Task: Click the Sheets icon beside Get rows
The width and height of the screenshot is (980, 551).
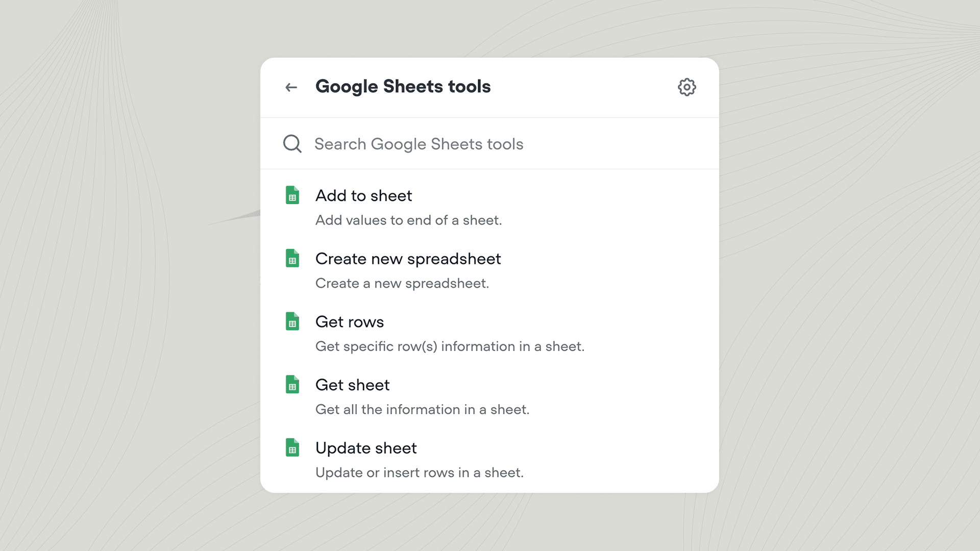Action: 292,321
